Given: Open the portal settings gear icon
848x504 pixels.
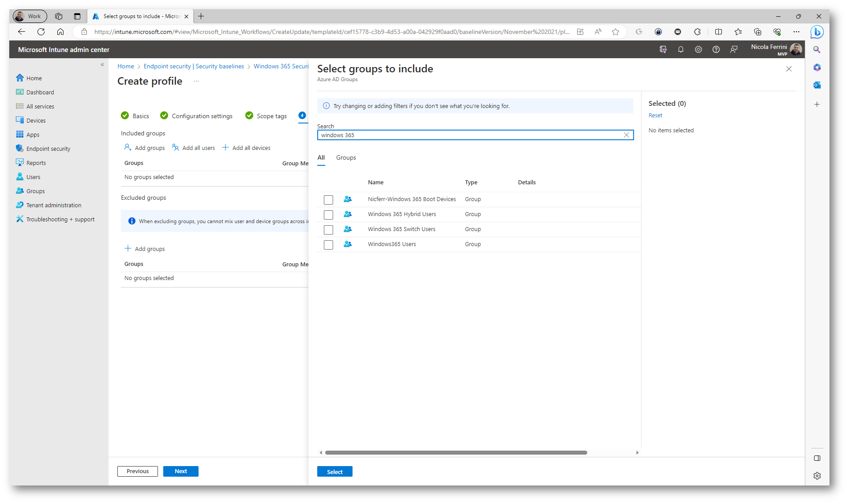Looking at the screenshot, I should coord(698,49).
